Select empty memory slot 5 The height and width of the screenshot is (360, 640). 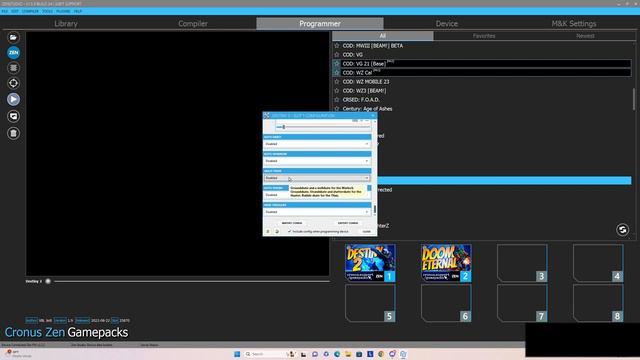(x=370, y=303)
